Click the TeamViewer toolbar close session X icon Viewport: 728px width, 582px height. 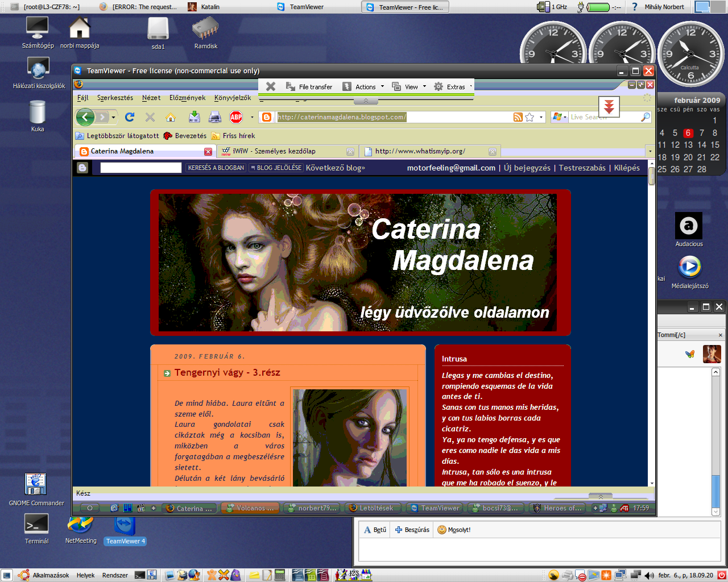[271, 86]
